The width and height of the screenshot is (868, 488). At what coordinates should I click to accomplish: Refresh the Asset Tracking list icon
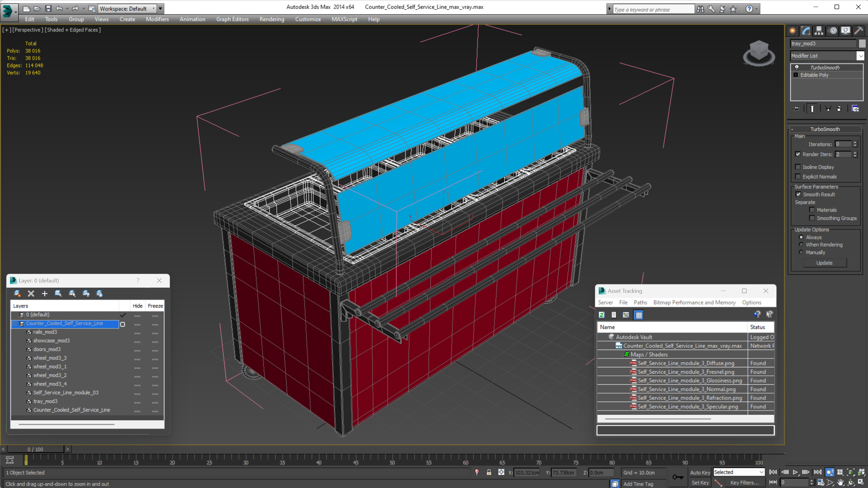601,315
